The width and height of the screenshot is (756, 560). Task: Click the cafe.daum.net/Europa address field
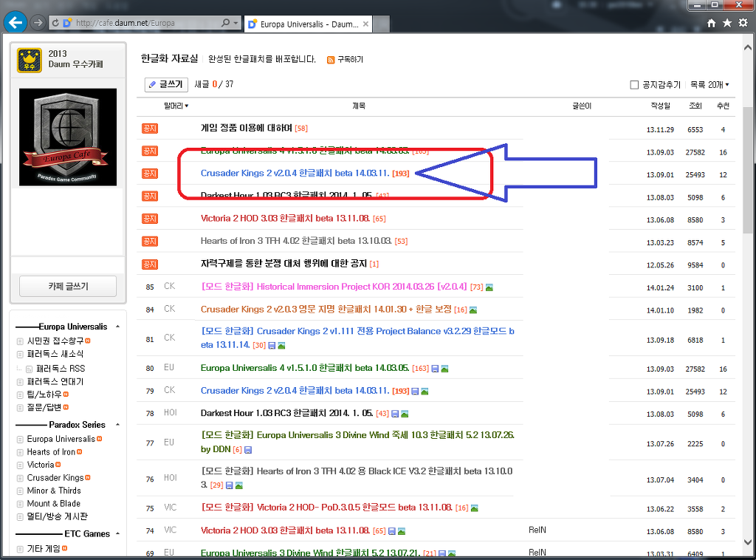point(145,23)
